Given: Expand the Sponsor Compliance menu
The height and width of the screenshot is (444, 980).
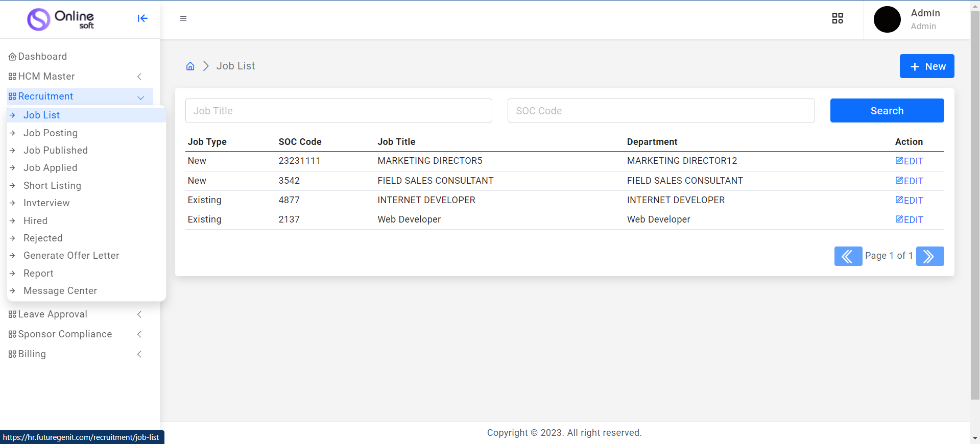Looking at the screenshot, I should point(77,334).
